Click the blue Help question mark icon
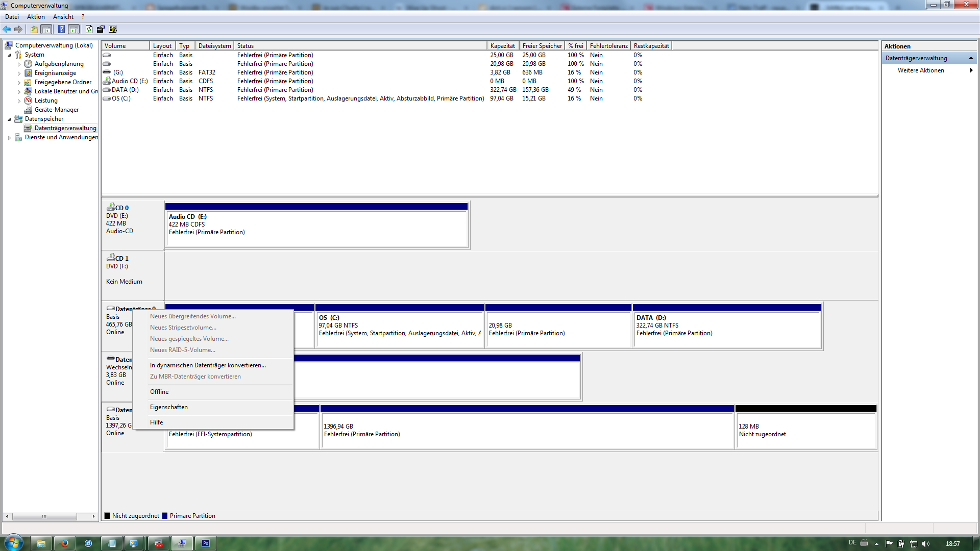The width and height of the screenshot is (980, 551). 61,30
